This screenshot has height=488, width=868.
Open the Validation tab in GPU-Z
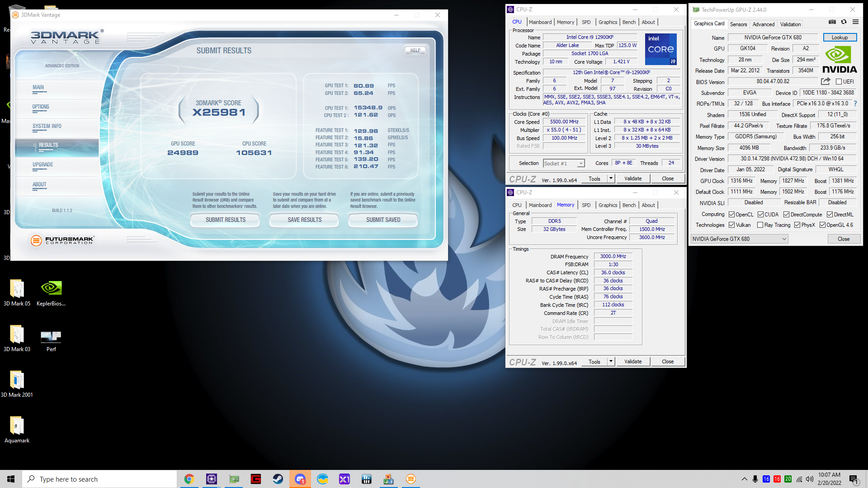click(790, 24)
